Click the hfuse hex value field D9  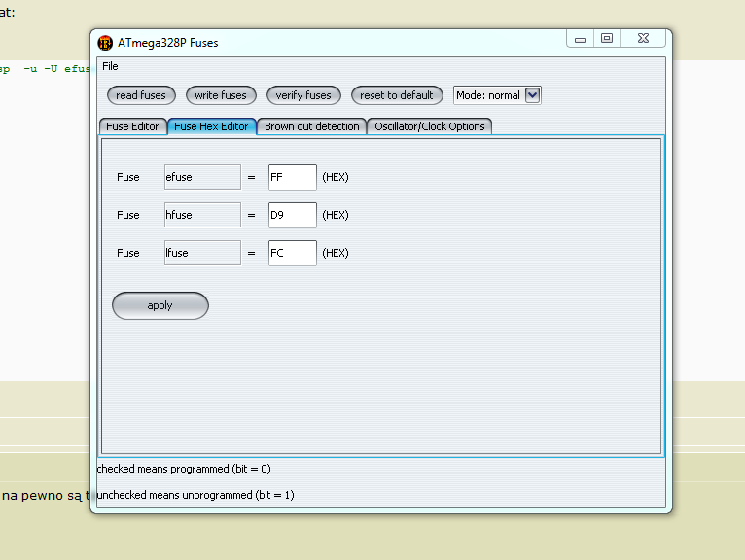(292, 215)
